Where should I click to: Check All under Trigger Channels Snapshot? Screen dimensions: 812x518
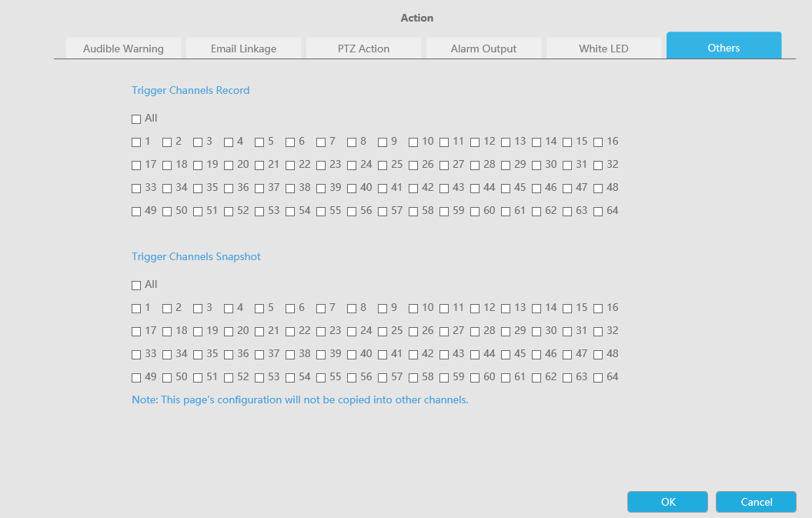(x=136, y=286)
